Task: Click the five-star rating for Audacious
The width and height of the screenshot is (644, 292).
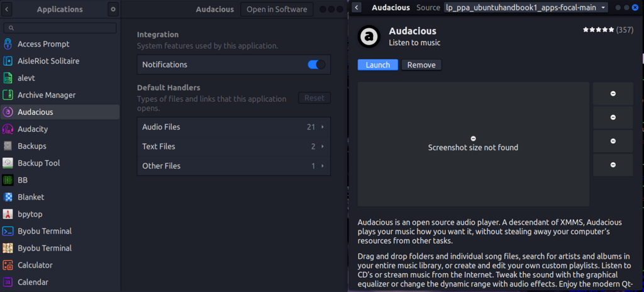Action: click(599, 30)
